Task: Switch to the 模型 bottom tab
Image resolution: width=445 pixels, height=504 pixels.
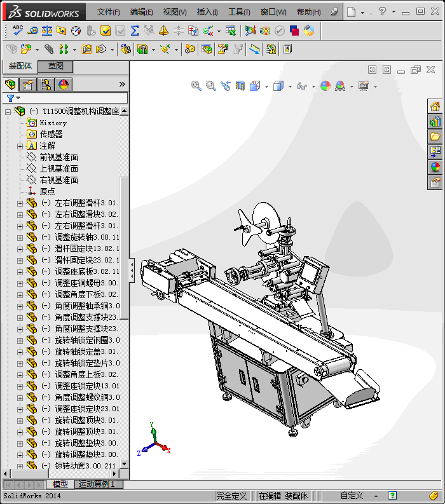Action: [x=60, y=484]
